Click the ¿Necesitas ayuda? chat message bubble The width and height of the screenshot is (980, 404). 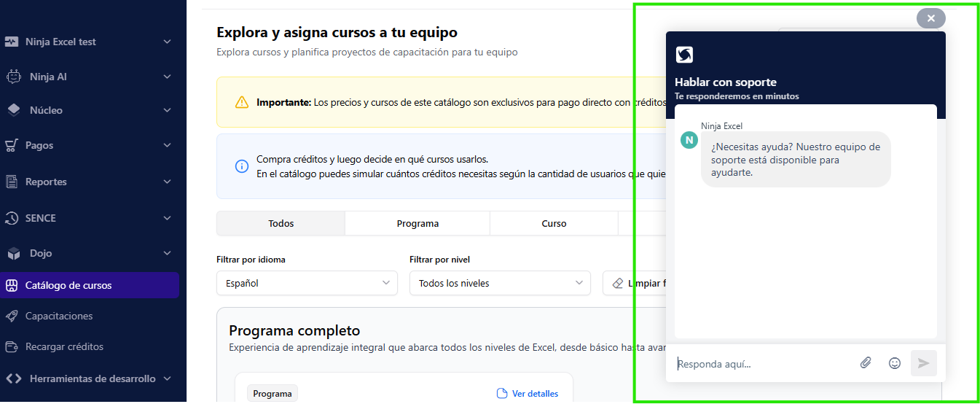796,159
